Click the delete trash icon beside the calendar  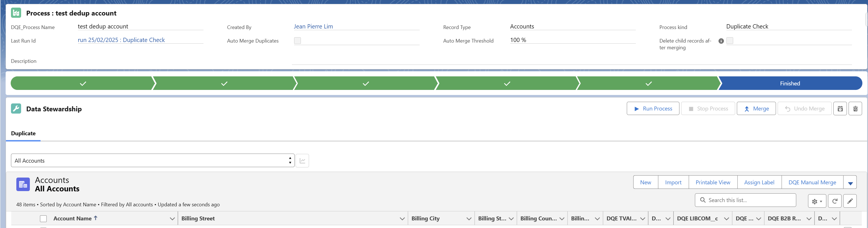pos(855,109)
